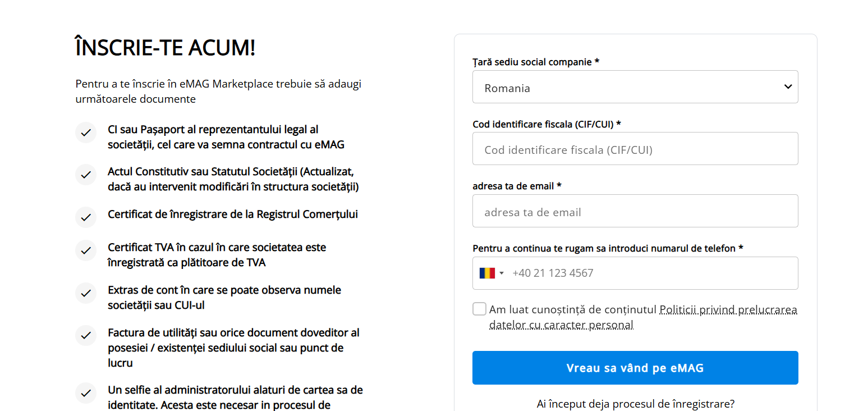
Task: Click checkmark icon beside CI sau Pașaport item
Action: [86, 133]
